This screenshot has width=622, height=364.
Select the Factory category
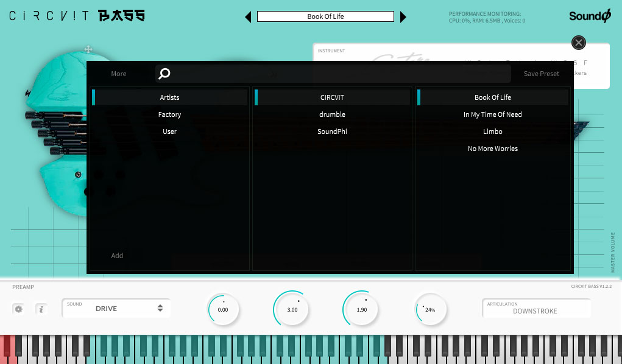[169, 114]
